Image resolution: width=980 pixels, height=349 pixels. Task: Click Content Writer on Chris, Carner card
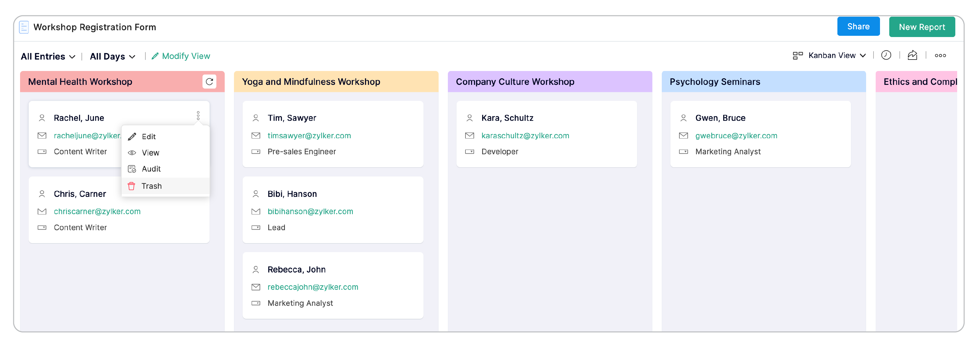80,227
